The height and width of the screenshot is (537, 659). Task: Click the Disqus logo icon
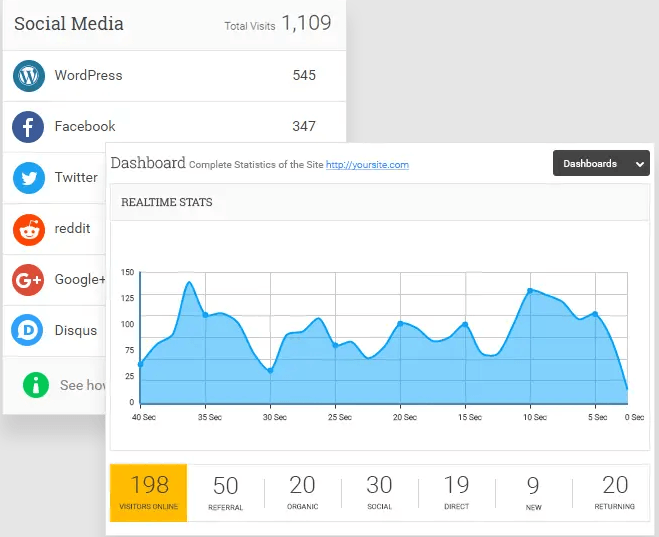tap(27, 330)
